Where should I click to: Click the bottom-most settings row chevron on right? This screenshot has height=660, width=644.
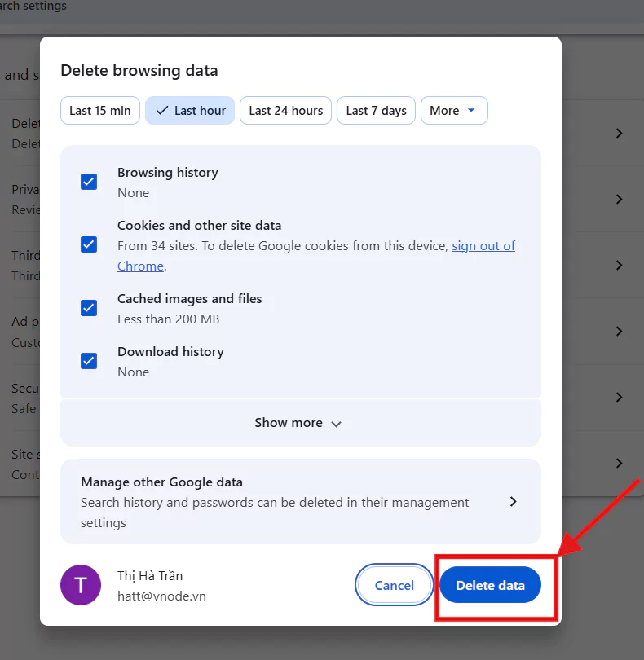(619, 463)
